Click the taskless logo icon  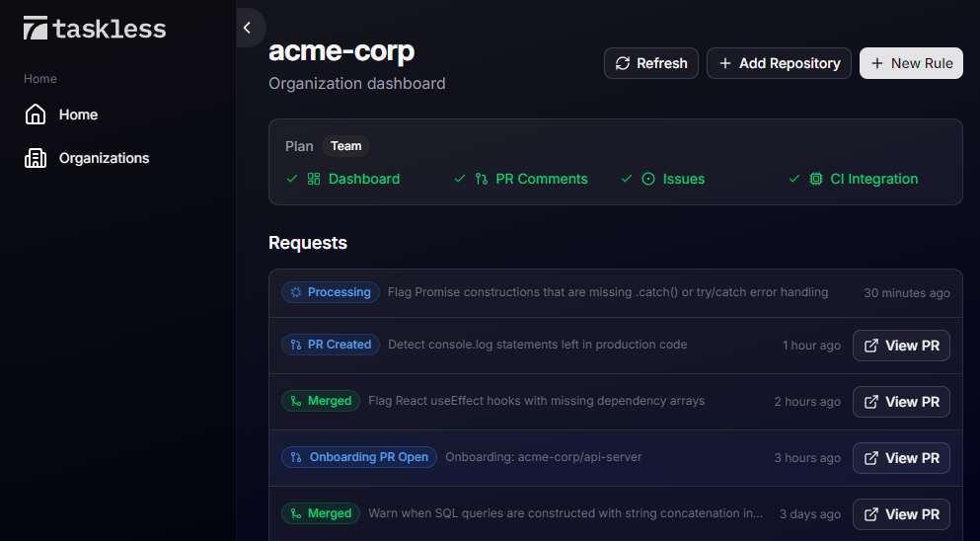(35, 29)
